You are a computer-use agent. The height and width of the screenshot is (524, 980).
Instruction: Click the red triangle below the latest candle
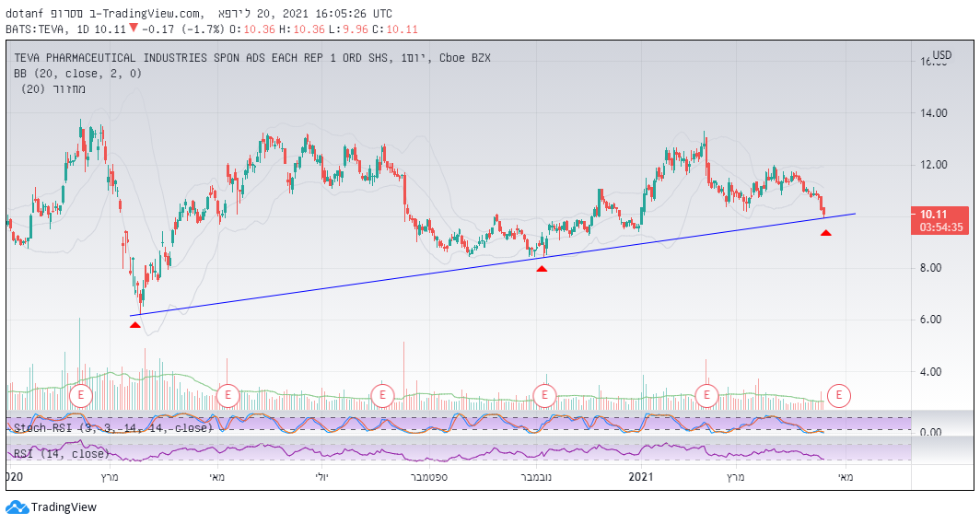[x=826, y=233]
